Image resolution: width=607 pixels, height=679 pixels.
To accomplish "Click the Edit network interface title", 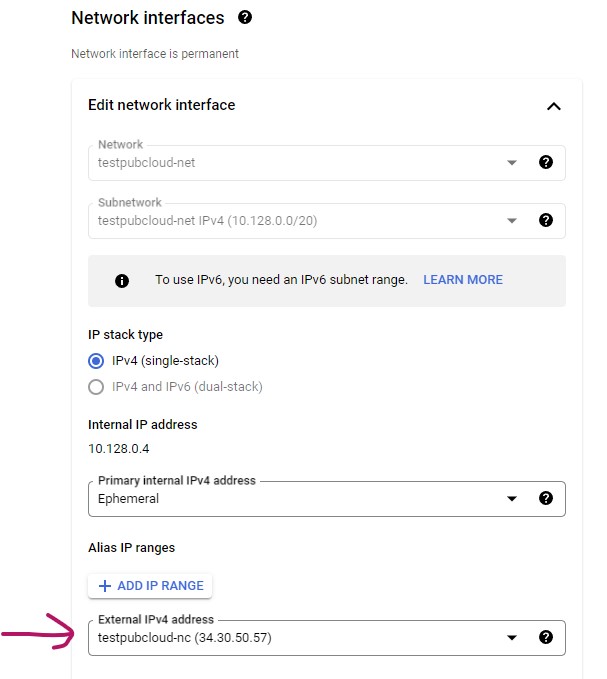I will coord(162,105).
